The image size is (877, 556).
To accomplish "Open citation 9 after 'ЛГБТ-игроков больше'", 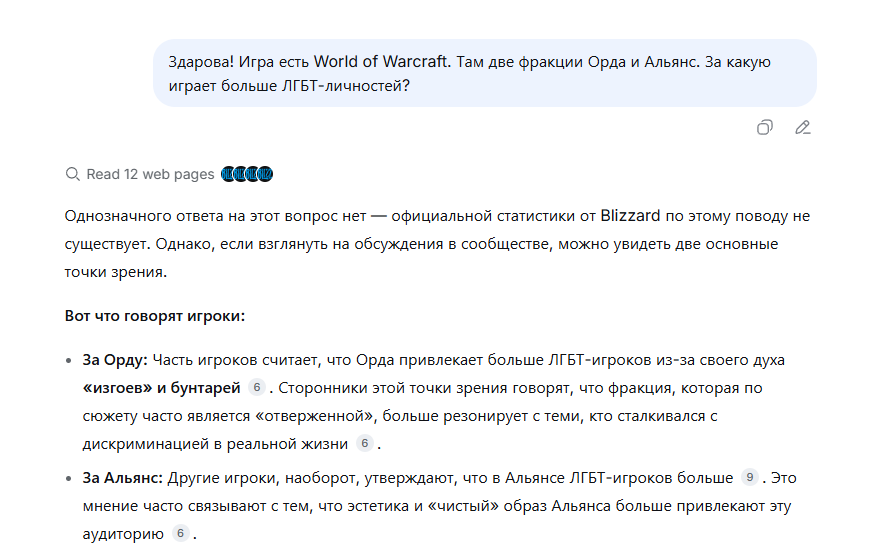I will [749, 477].
